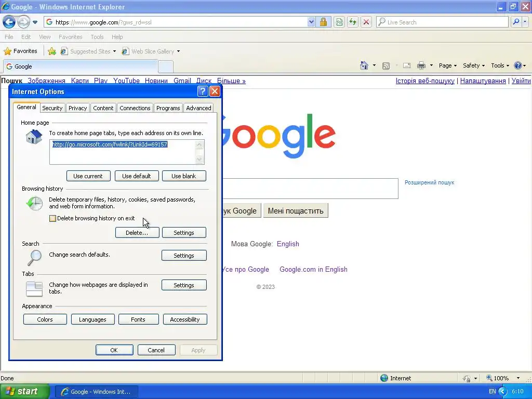Switch to the Advanced tab
Screen dimensions: 532x399
point(198,108)
